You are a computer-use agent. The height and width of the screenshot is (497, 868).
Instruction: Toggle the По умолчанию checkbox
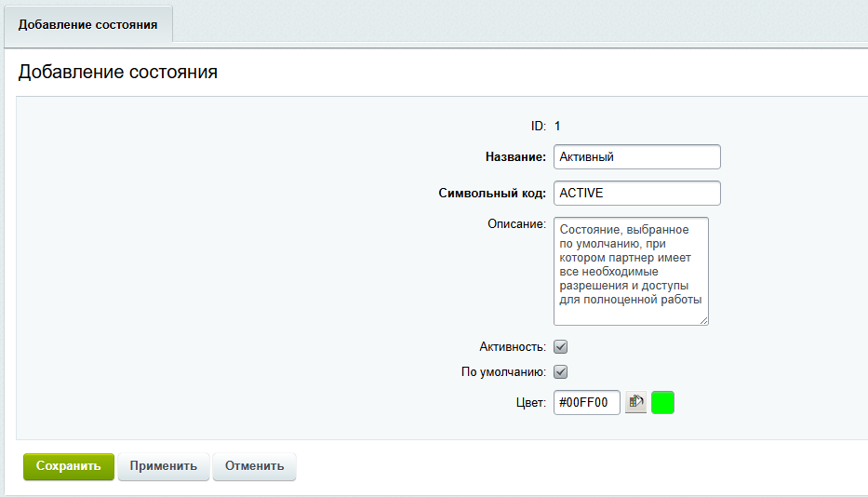(560, 372)
